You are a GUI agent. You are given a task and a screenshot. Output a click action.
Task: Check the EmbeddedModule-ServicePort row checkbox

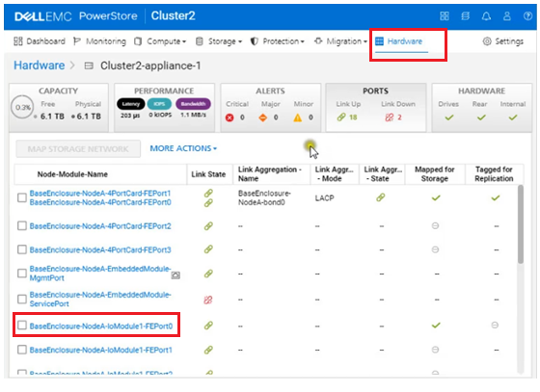pyautogui.click(x=22, y=300)
